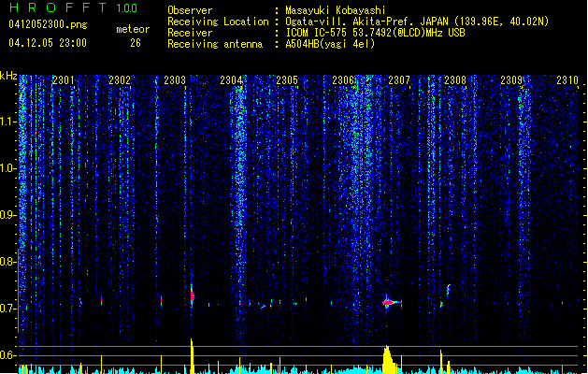This screenshot has width=588, height=374.
Task: Click the ICOM IC-575 receiver line
Action: coord(376,33)
